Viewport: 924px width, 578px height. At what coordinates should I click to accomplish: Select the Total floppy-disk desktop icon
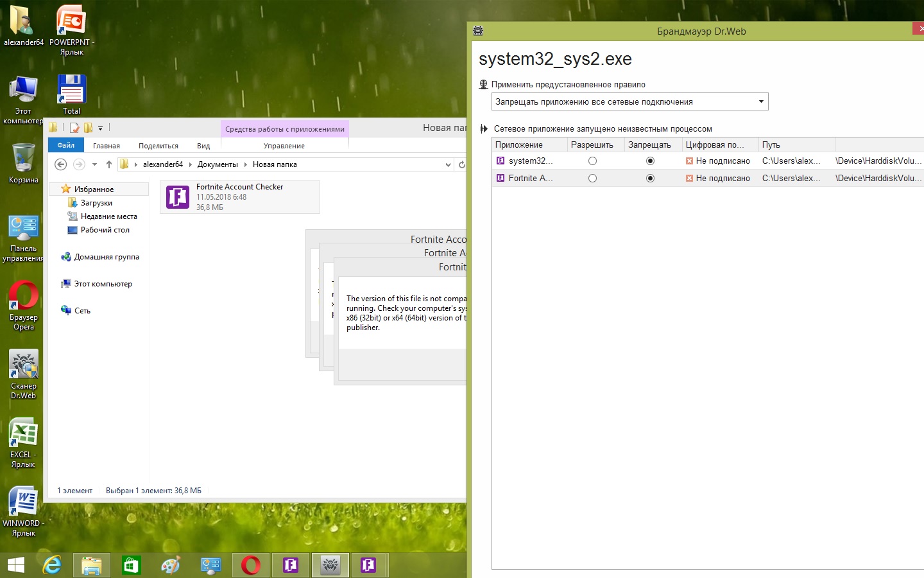click(x=72, y=94)
